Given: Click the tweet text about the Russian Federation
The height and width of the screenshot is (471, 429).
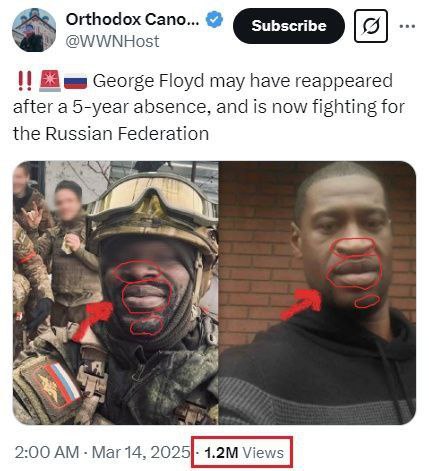Looking at the screenshot, I should [209, 107].
